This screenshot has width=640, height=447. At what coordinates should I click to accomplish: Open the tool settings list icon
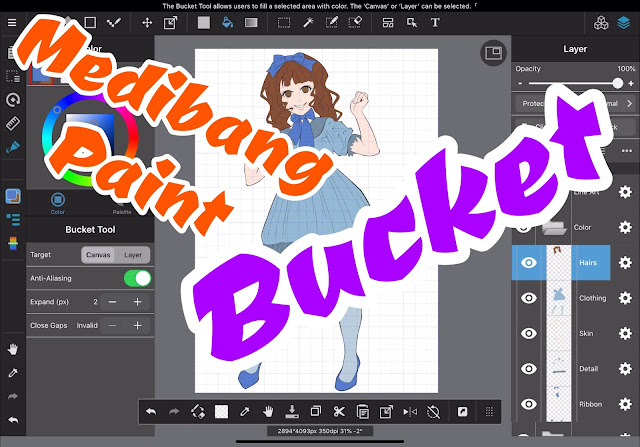click(x=13, y=220)
